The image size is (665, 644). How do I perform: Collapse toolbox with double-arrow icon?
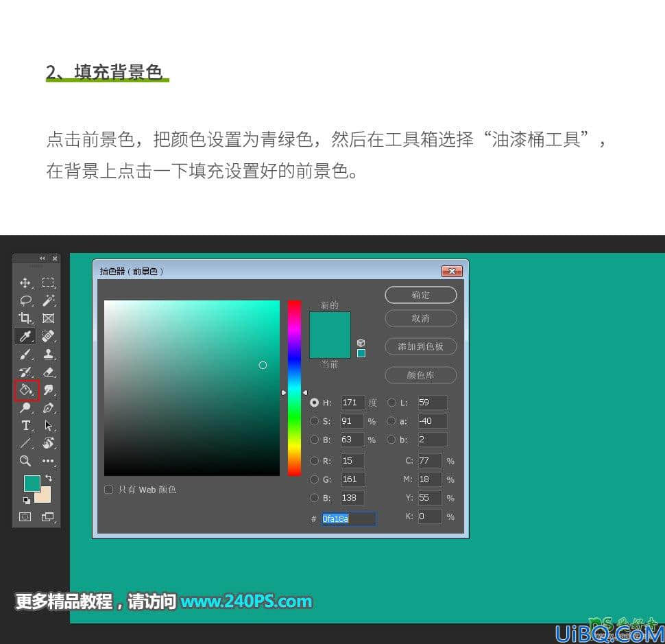coord(42,258)
